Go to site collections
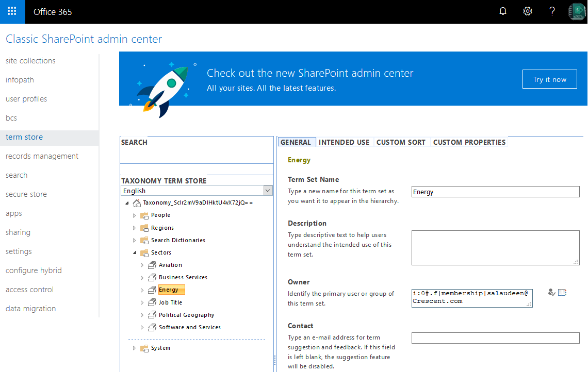 tap(30, 61)
